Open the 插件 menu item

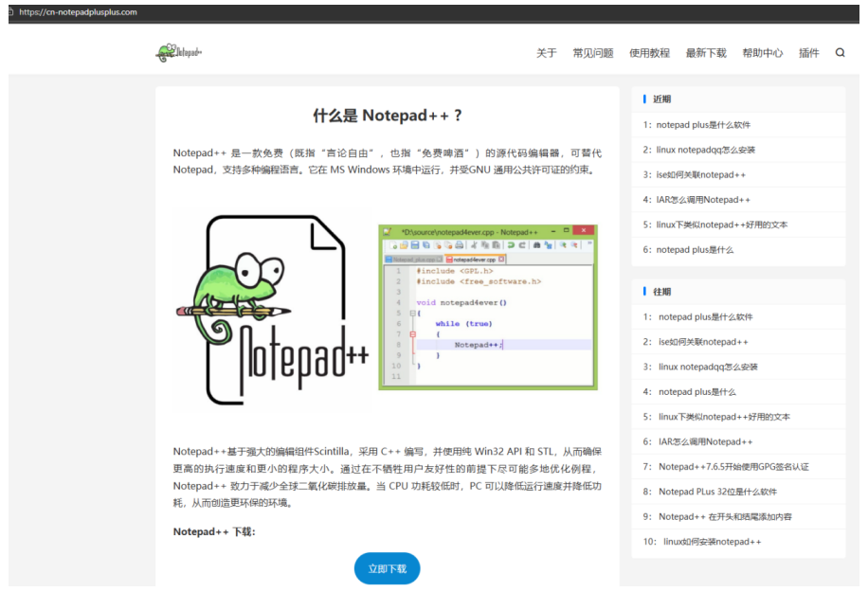pyautogui.click(x=808, y=53)
